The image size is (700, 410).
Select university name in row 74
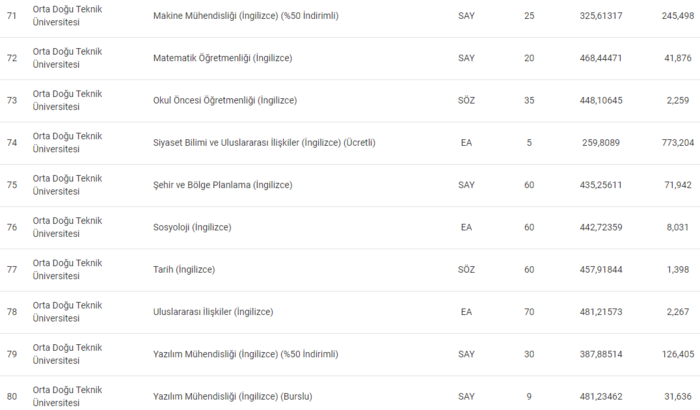[68, 143]
